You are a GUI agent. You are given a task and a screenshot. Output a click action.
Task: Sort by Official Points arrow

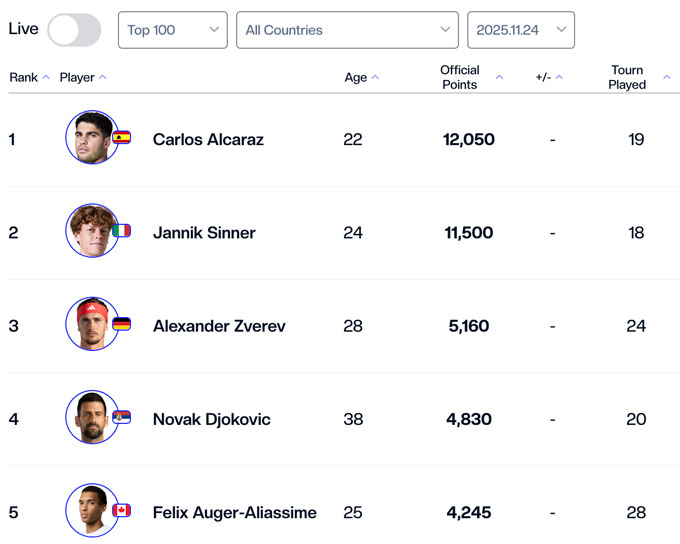pos(499,78)
